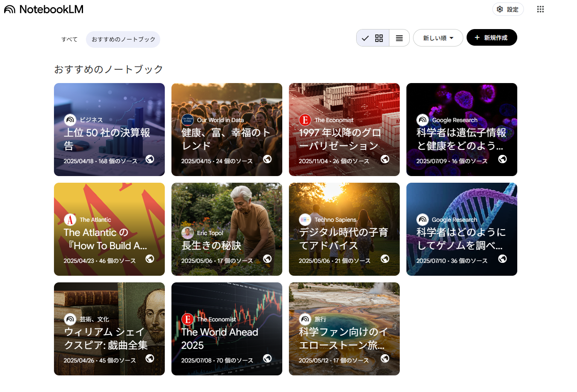Open the デジタル時代の子育てアドバイス notebook card
577x392 pixels.
344,229
